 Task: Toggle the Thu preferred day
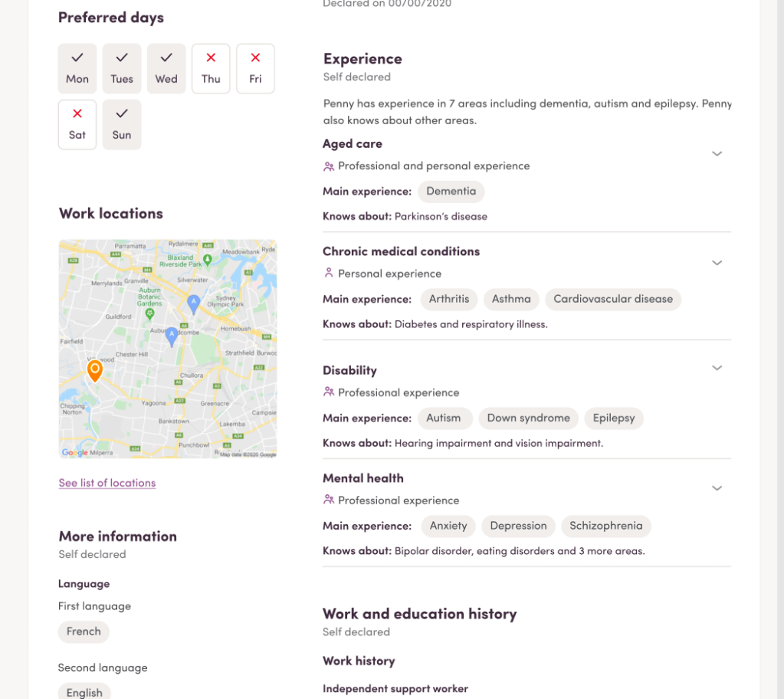click(211, 69)
